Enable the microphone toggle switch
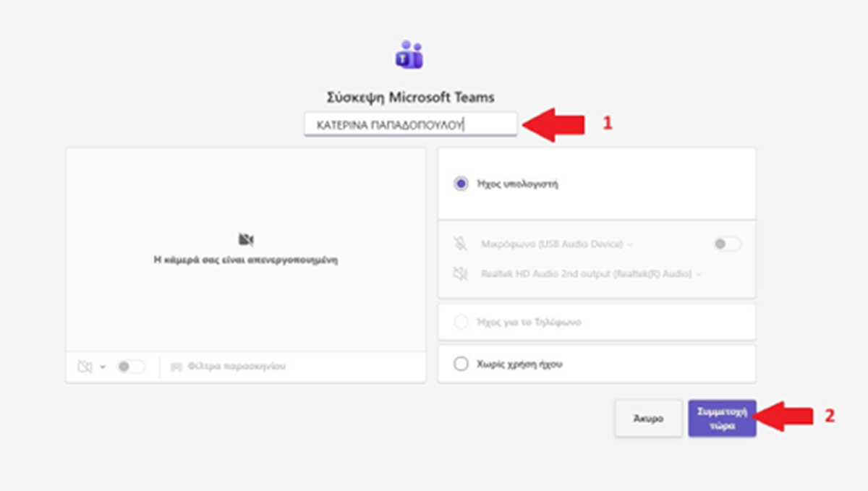This screenshot has width=868, height=491. tap(726, 244)
